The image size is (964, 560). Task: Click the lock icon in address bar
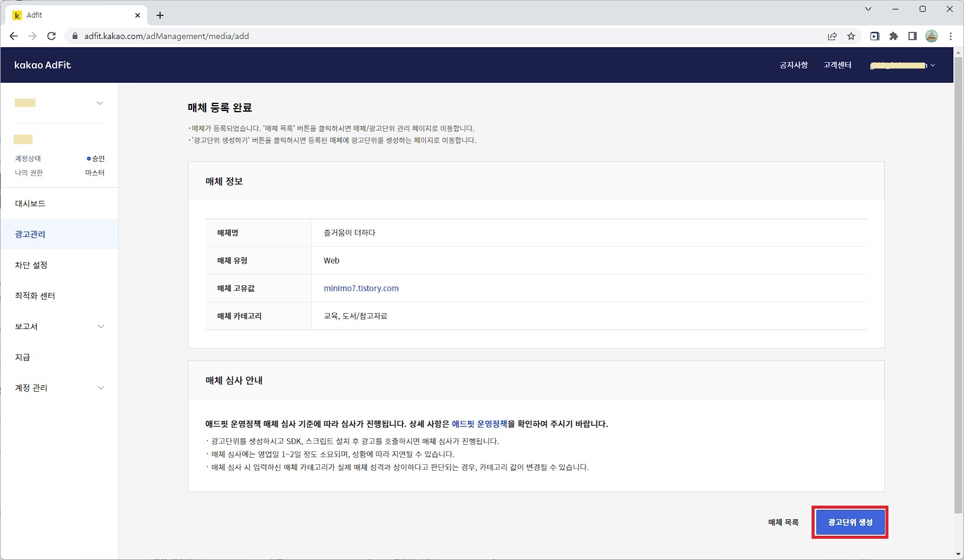[x=74, y=36]
